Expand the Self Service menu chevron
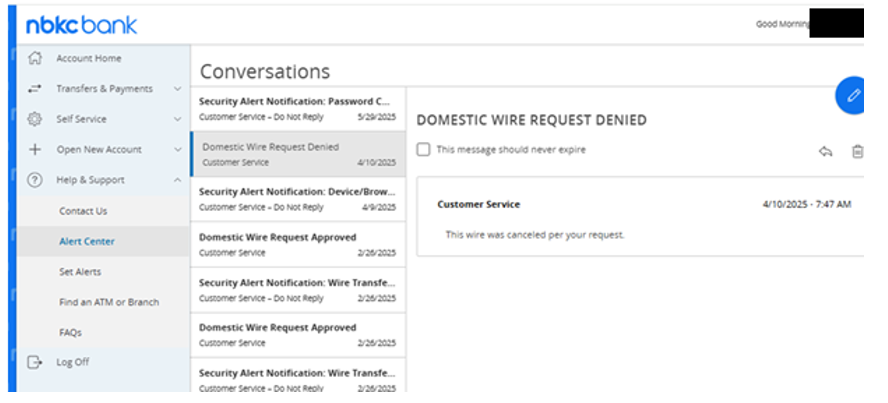 (x=177, y=119)
